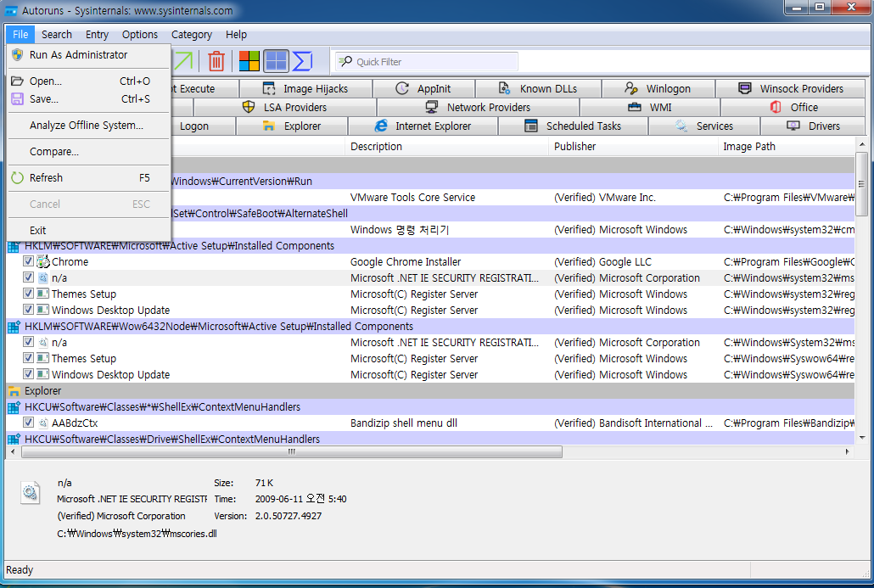
Task: Click the Explorer section folder icon
Action: pyautogui.click(x=14, y=390)
